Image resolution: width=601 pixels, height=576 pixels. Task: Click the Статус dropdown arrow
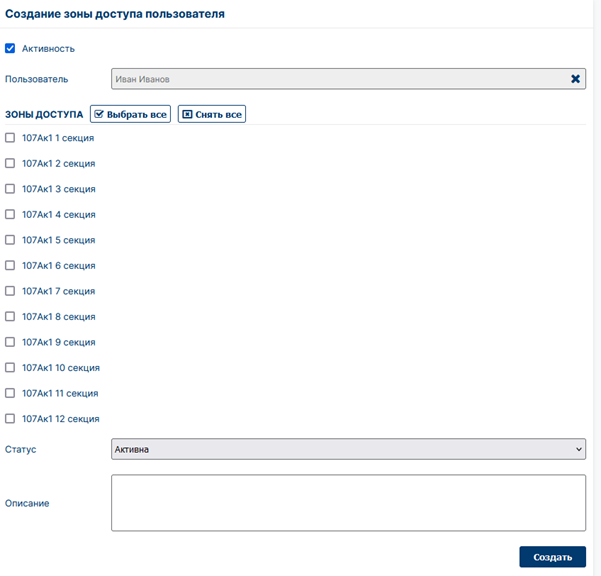(579, 449)
